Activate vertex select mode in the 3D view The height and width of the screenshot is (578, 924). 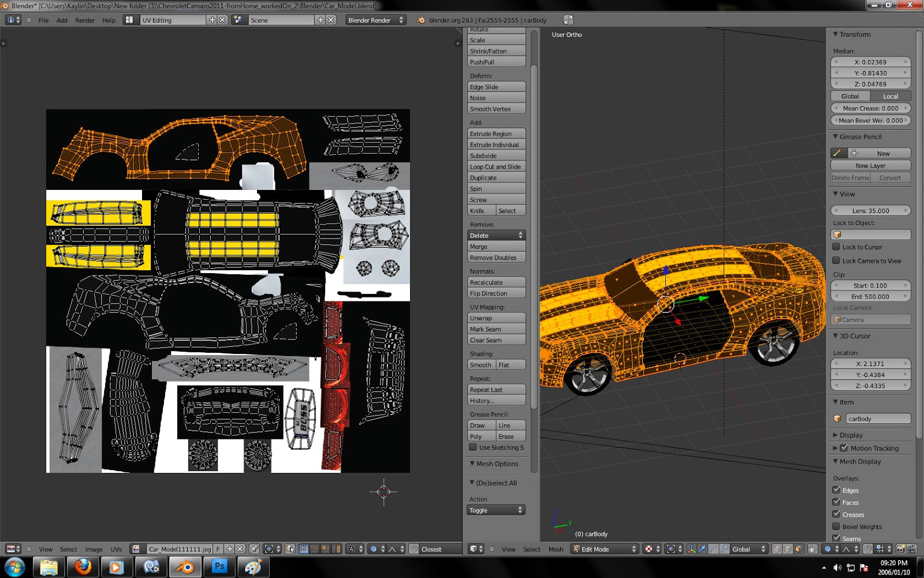[777, 549]
